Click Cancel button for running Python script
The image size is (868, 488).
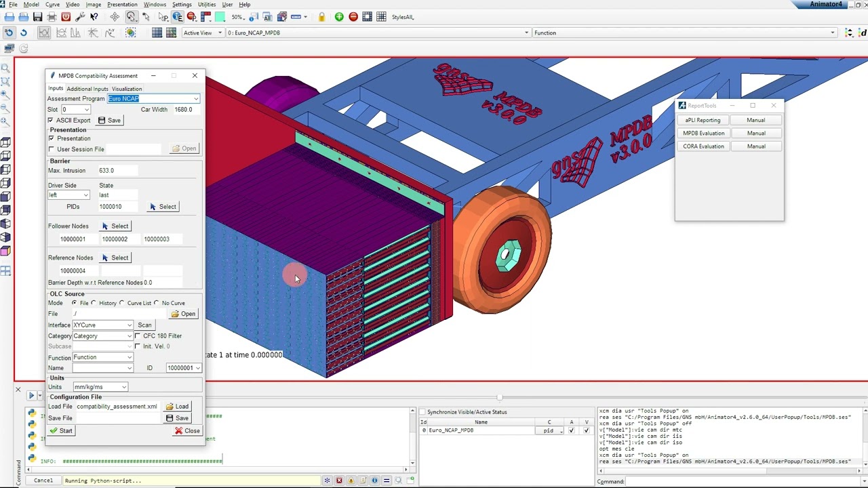(43, 481)
